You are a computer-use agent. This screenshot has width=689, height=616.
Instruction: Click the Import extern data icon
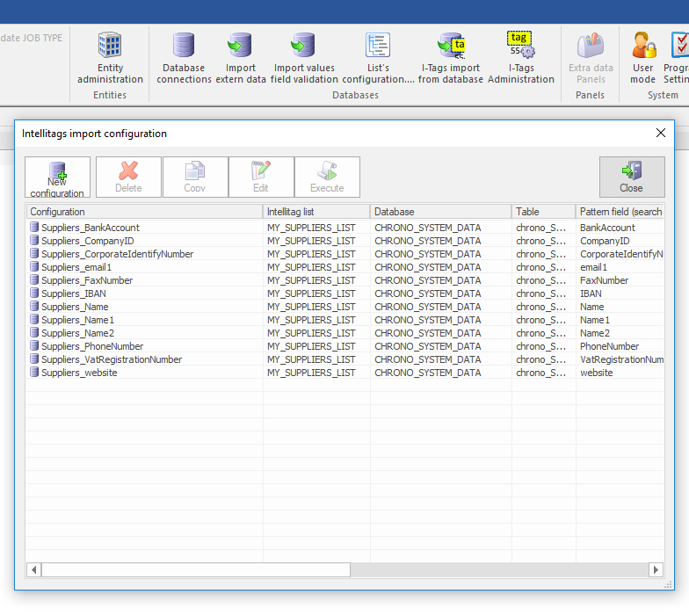[240, 58]
